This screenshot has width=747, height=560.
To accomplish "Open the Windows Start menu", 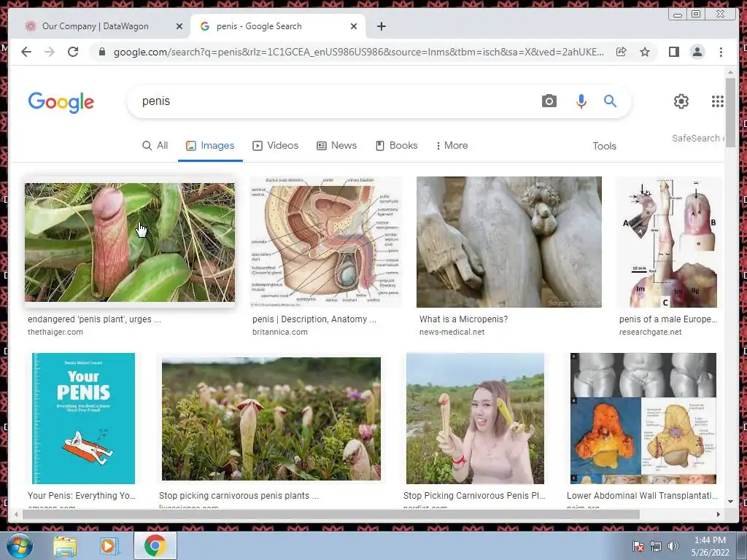I will coord(18,545).
